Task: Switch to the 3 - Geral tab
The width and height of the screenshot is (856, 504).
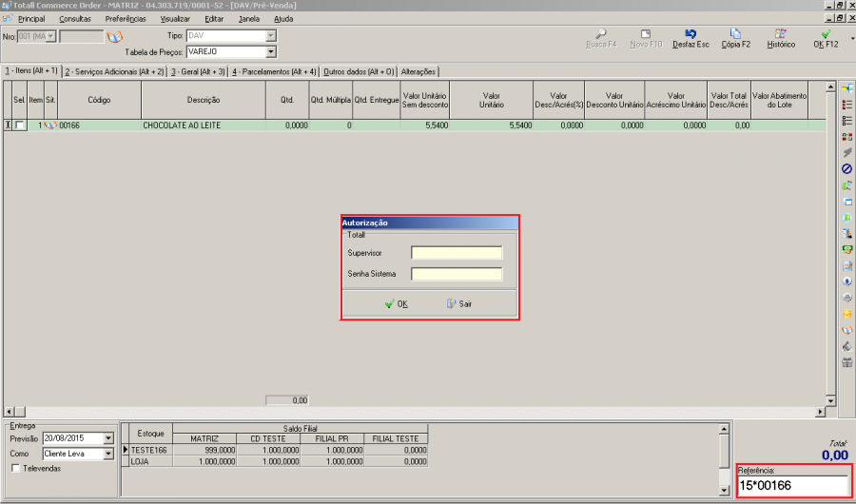Action: coord(198,71)
